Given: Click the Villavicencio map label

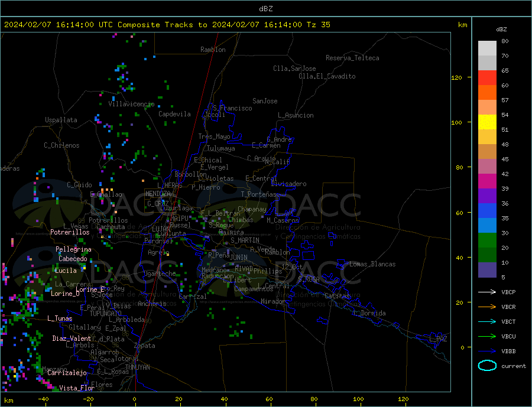Looking at the screenshot, I should (x=131, y=104).
